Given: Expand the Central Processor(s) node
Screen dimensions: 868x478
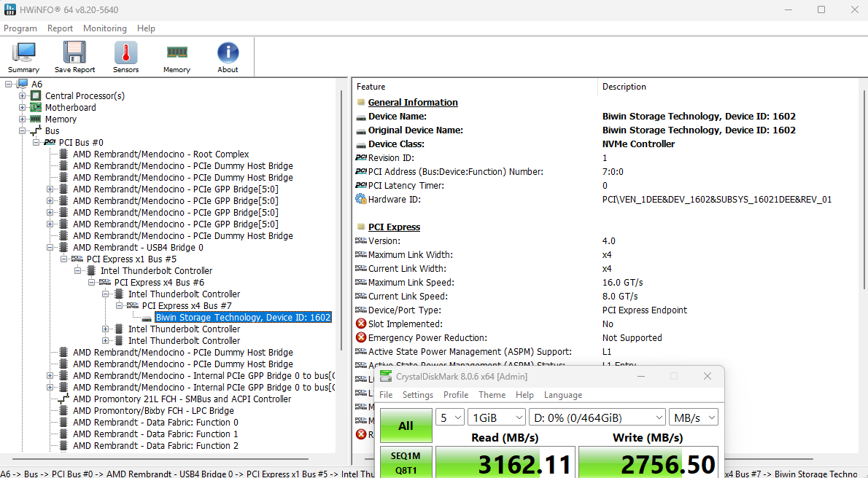Looking at the screenshot, I should point(22,95).
